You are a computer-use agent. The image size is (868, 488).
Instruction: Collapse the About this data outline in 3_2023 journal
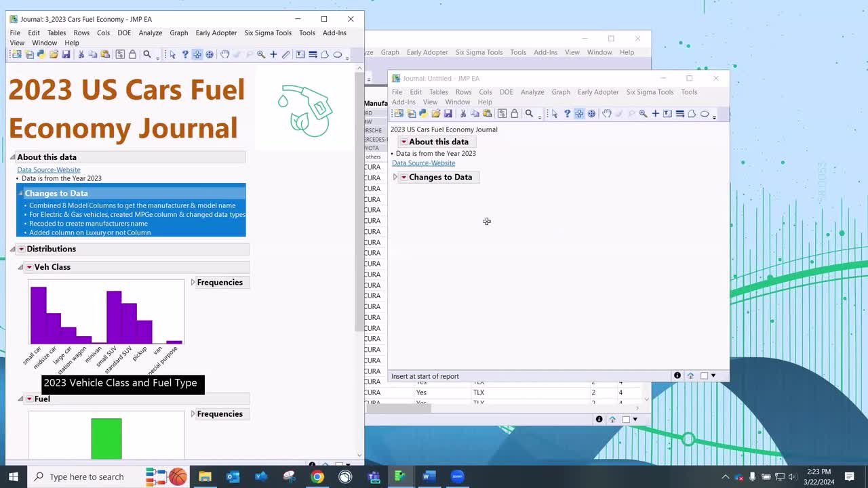[x=12, y=157]
